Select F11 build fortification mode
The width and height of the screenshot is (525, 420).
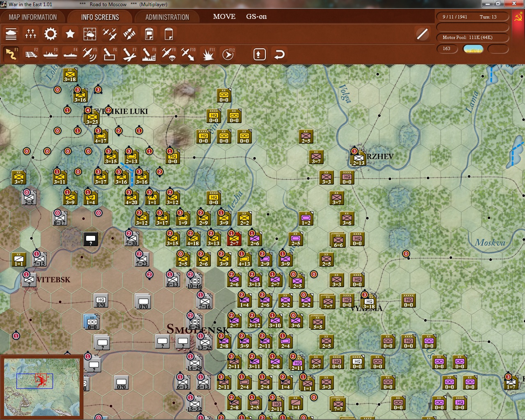coord(208,54)
